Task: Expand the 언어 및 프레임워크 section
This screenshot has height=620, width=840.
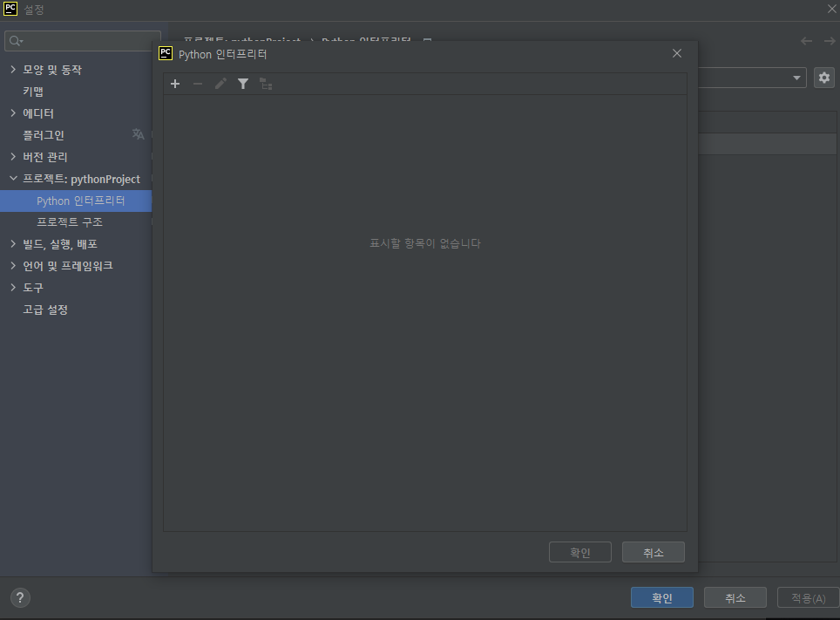Action: pyautogui.click(x=13, y=265)
